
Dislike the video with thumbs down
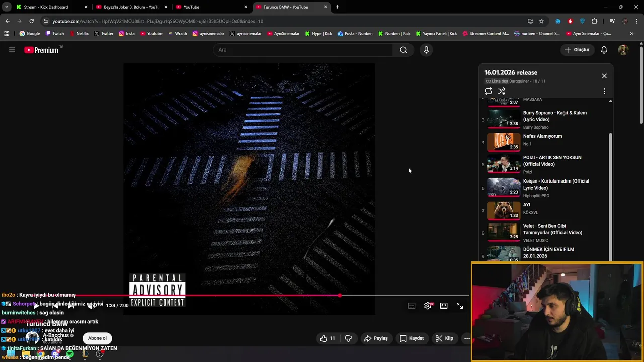coord(348,338)
